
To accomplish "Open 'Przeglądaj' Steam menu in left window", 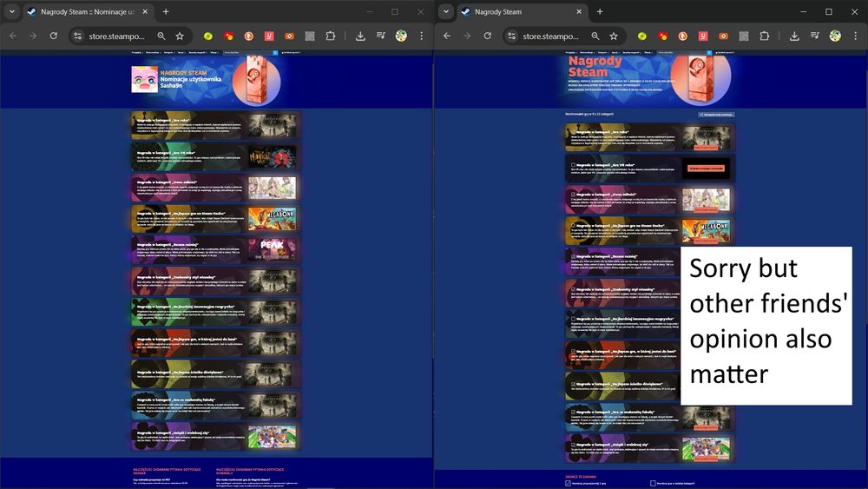I will (x=137, y=53).
